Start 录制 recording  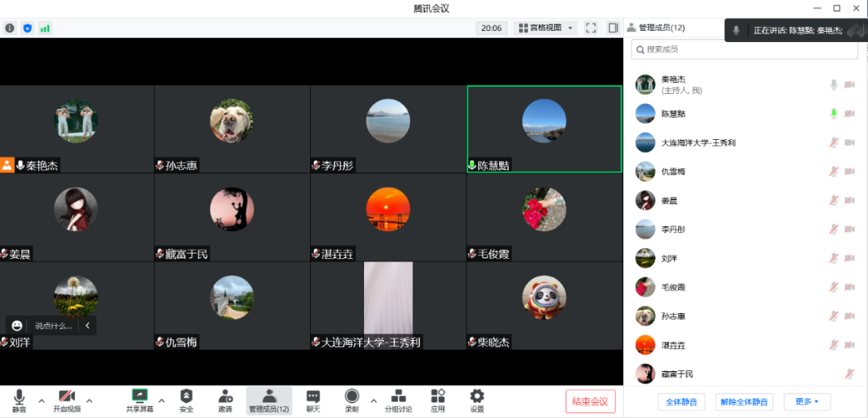(351, 401)
